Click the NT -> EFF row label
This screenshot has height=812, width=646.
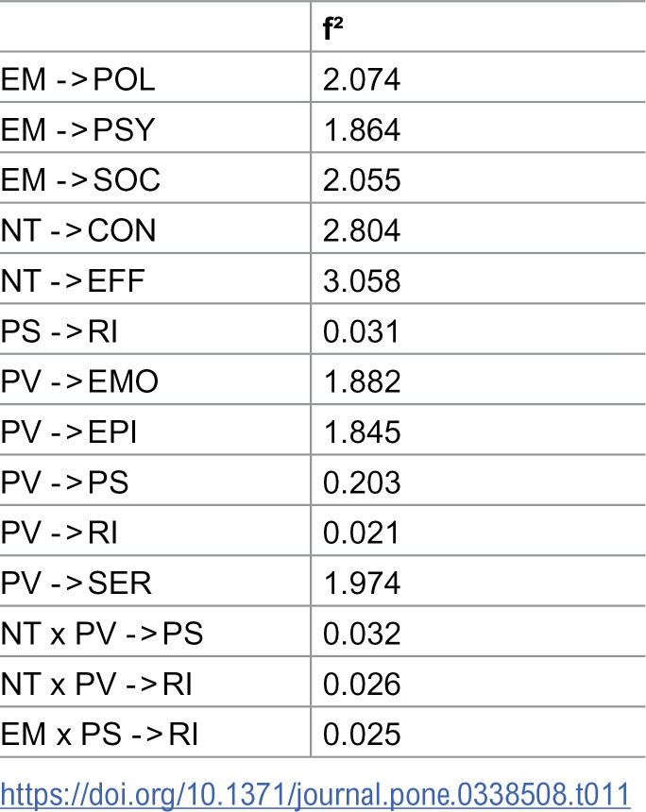[x=72, y=280]
